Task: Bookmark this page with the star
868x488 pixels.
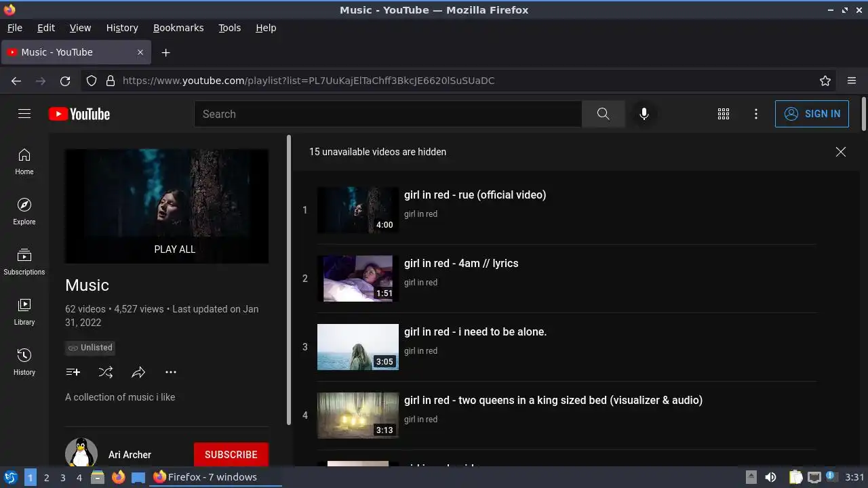Action: click(x=825, y=81)
